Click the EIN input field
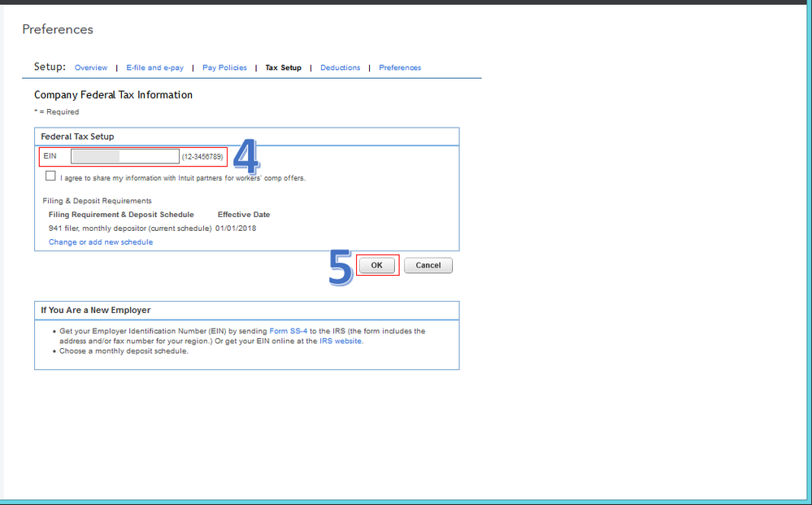 pos(125,156)
